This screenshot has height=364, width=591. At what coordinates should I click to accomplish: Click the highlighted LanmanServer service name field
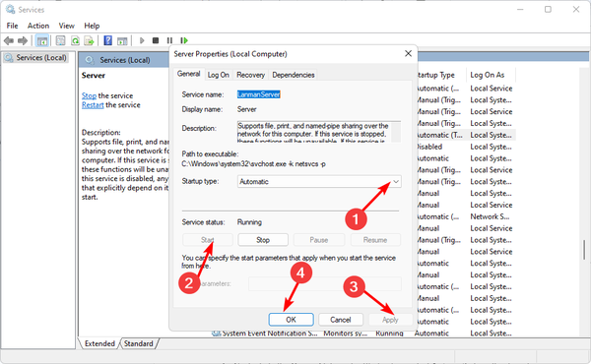tap(258, 94)
